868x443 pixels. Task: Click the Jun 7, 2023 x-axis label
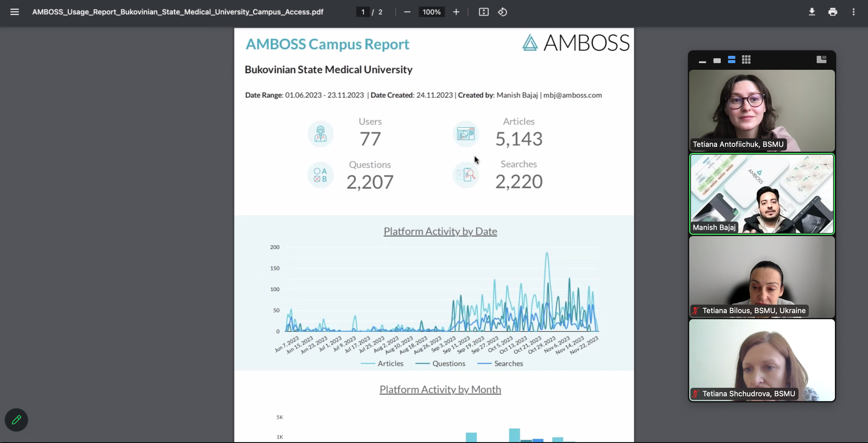click(x=287, y=344)
